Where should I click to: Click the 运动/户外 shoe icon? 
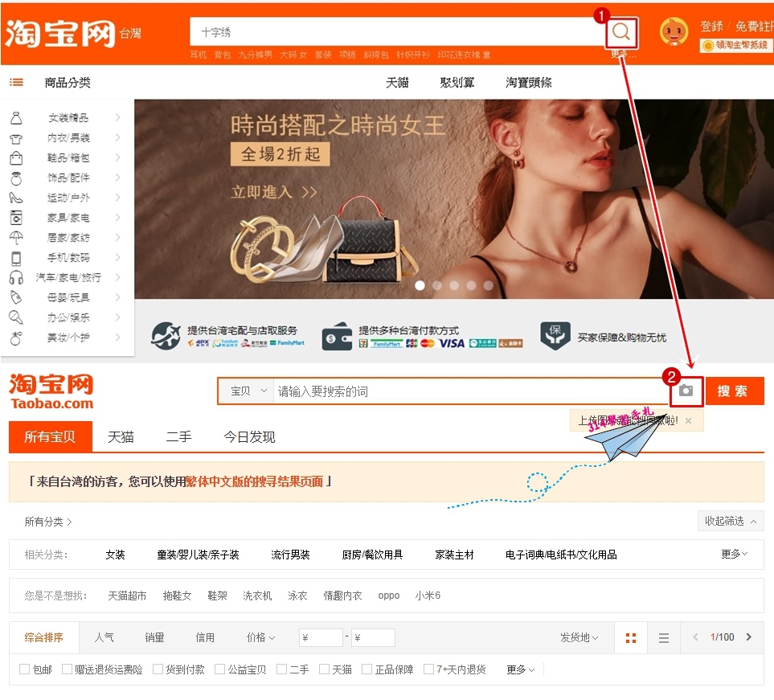point(16,198)
